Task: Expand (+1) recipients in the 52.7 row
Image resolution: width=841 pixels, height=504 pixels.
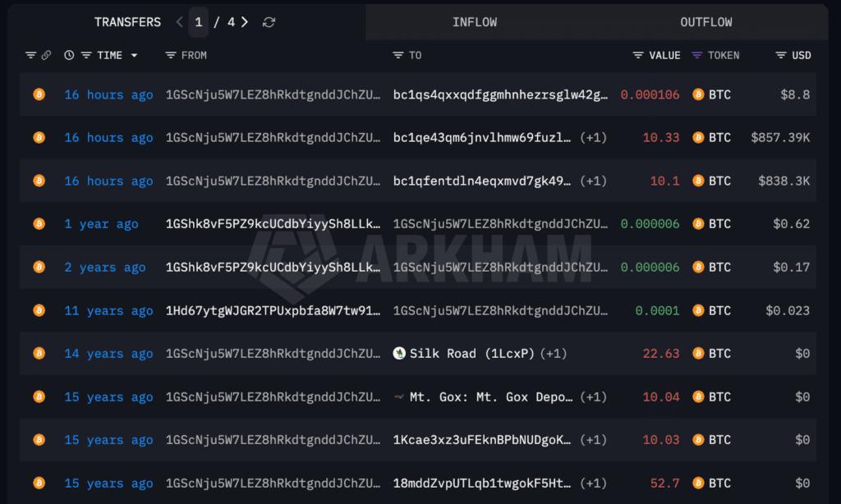Action: click(593, 483)
